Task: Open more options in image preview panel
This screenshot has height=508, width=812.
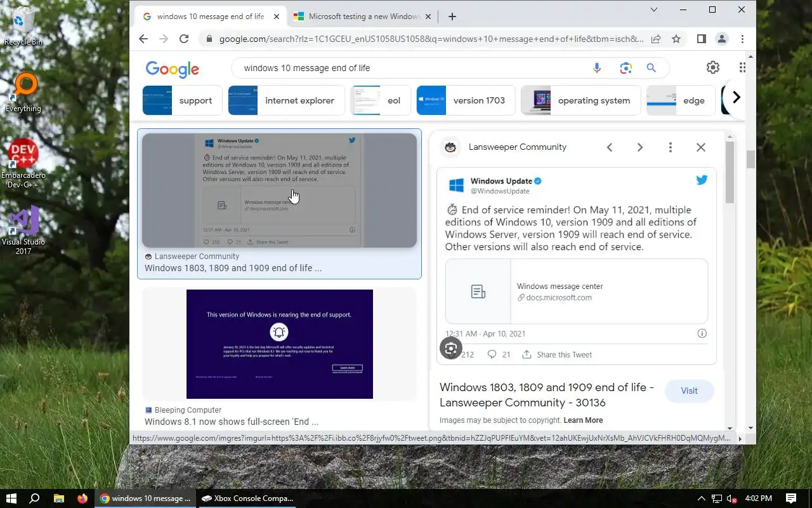Action: pyautogui.click(x=671, y=147)
